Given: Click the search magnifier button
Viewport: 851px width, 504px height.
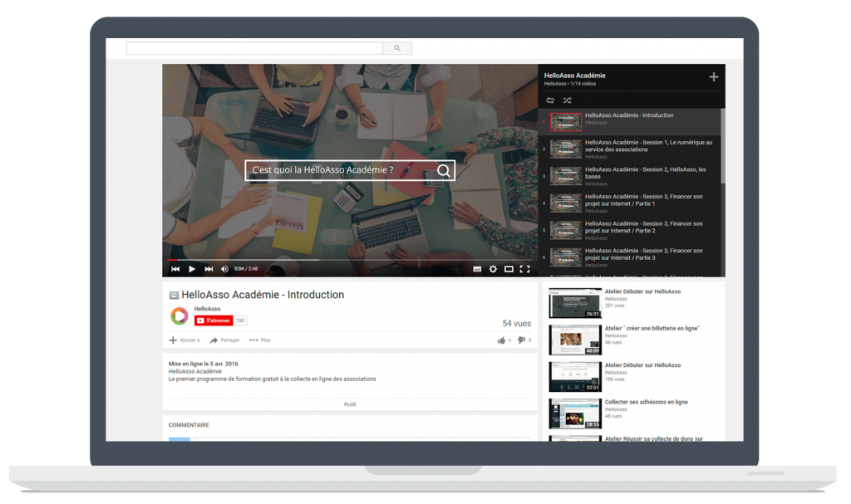Looking at the screenshot, I should pyautogui.click(x=397, y=48).
